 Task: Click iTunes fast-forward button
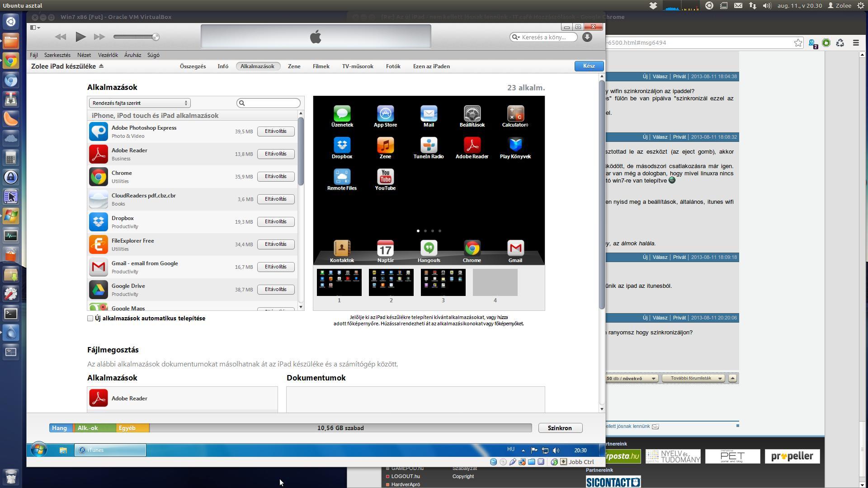[99, 37]
